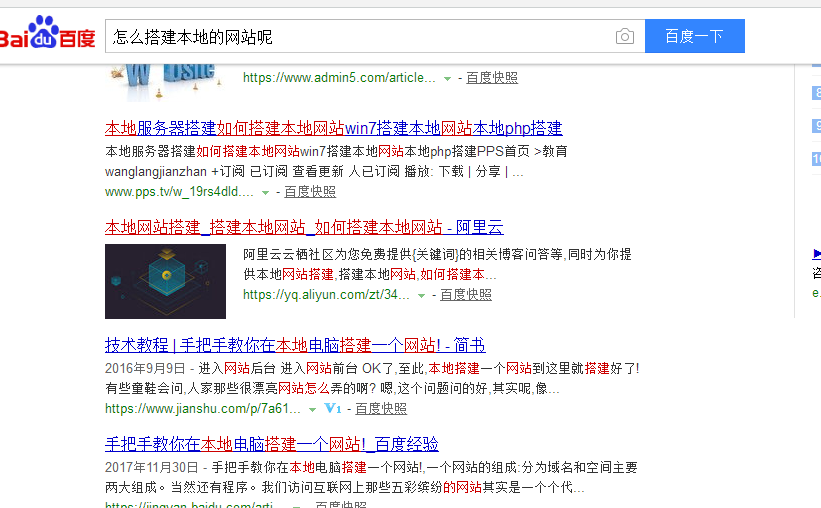Expand dropdown arrow next to admin5.com URL
Viewport: 821px width, 508px height.
pos(447,79)
